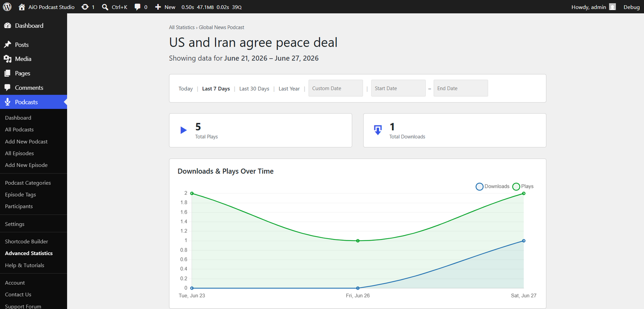Open the Global News Podcast breadcrumb
Image resolution: width=644 pixels, height=309 pixels.
point(221,27)
